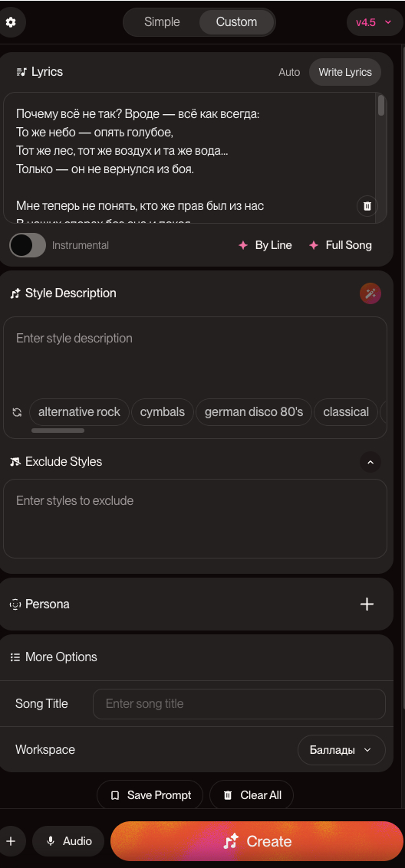This screenshot has width=405, height=868.
Task: Open the Баллады workspace dropdown
Action: [x=341, y=750]
